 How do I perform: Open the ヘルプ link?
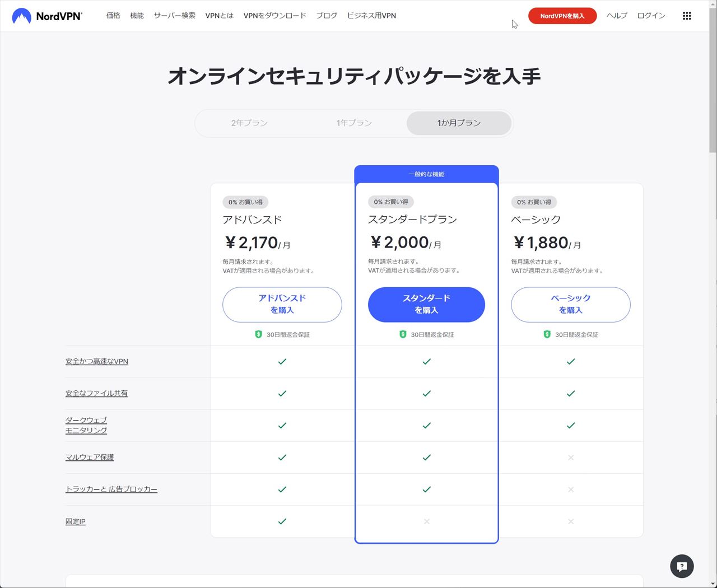click(x=617, y=16)
